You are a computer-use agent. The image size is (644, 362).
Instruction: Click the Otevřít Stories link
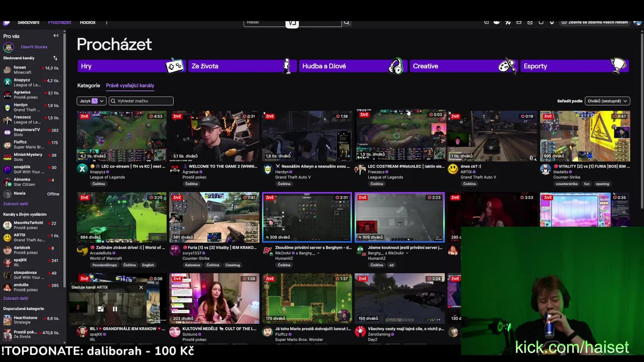pos(34,47)
